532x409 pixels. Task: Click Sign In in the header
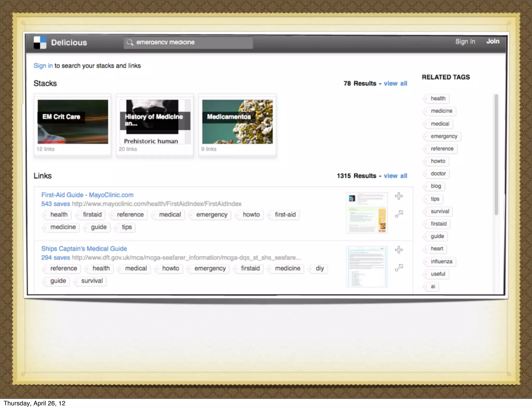click(465, 42)
